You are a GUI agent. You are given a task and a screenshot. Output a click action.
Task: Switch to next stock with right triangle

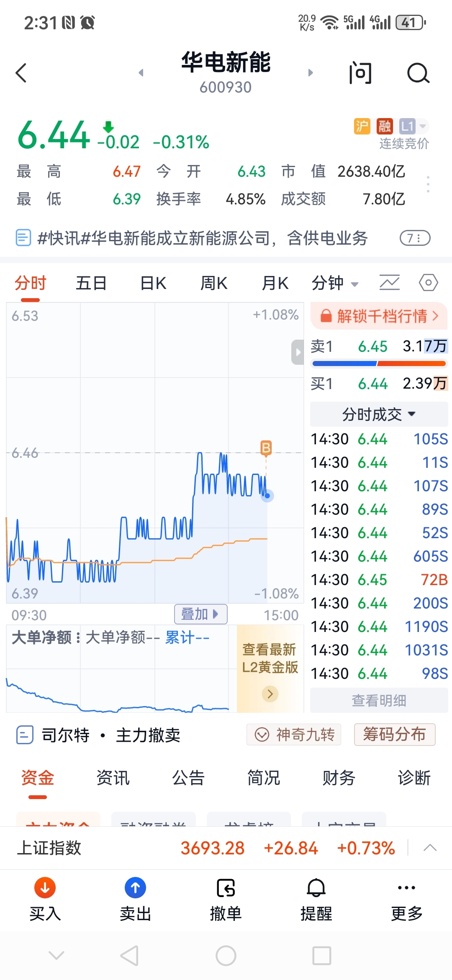point(311,73)
